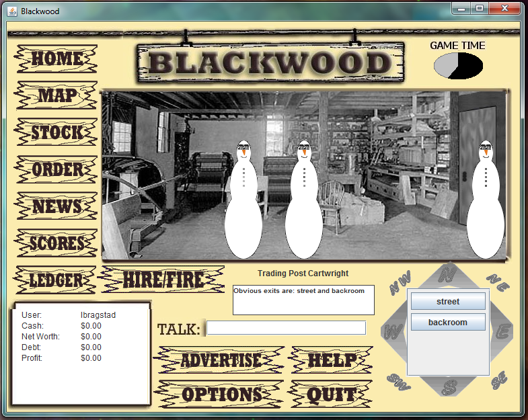Maximize the Blackwood window

[x=480, y=9]
